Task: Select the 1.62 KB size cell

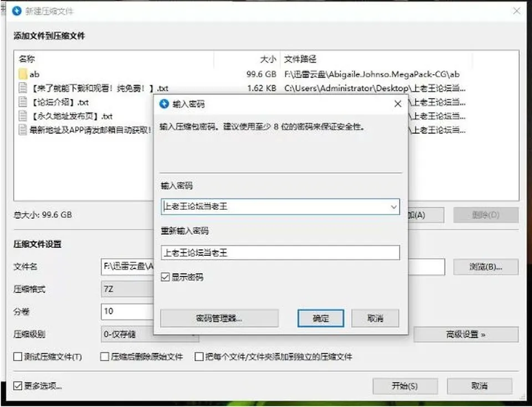Action: click(x=262, y=88)
